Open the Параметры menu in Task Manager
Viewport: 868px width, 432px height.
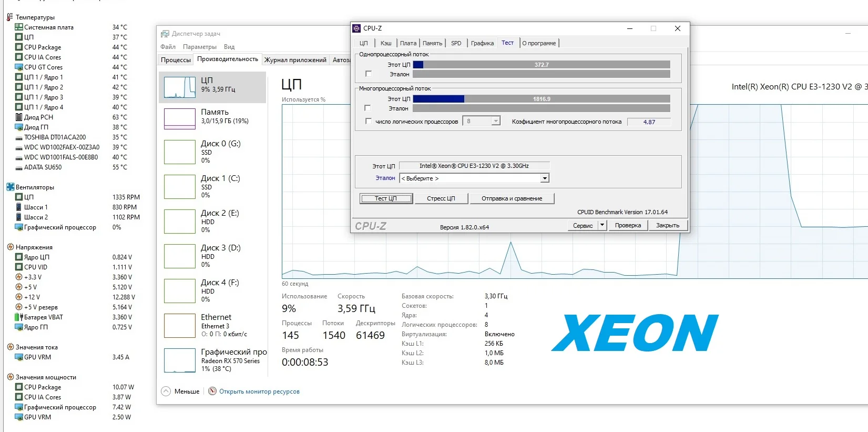(x=200, y=47)
